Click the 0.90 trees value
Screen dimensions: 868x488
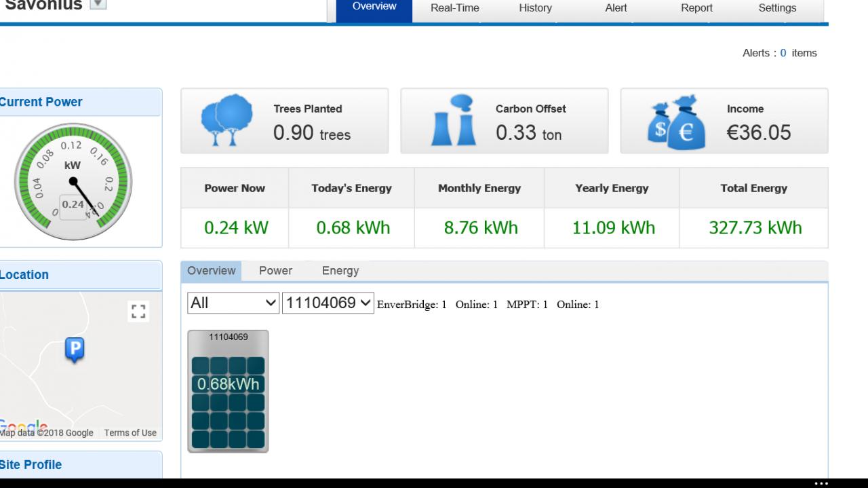[x=312, y=132]
